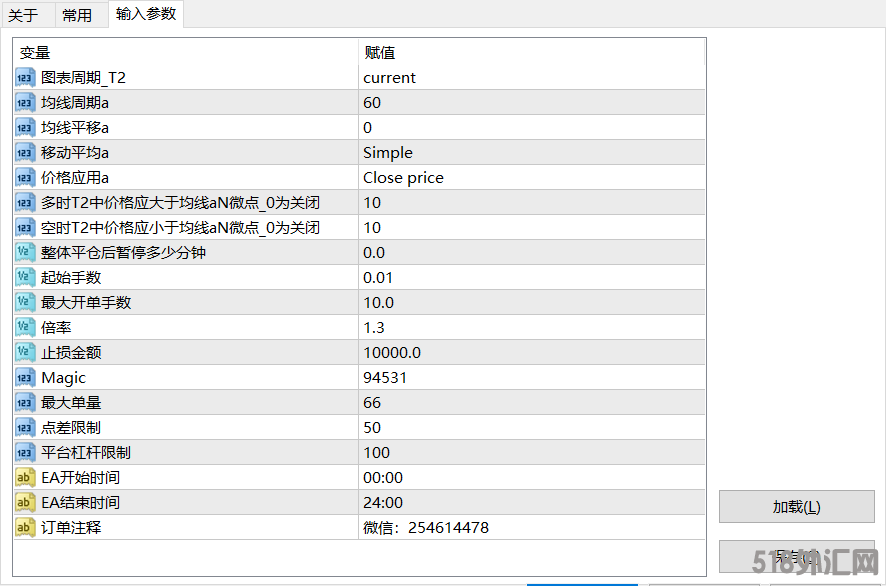The image size is (886, 586).
Task: Click the icon beside 倍率 parameter
Action: click(25, 328)
